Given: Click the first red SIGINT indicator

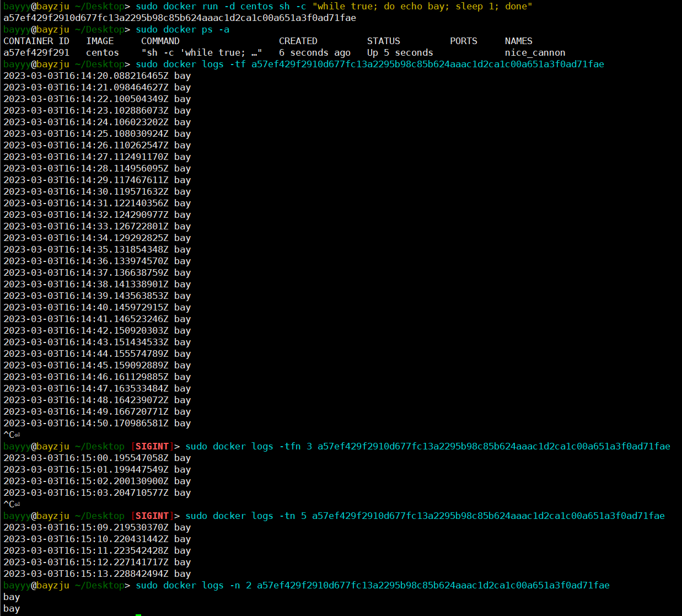Looking at the screenshot, I should (x=152, y=447).
